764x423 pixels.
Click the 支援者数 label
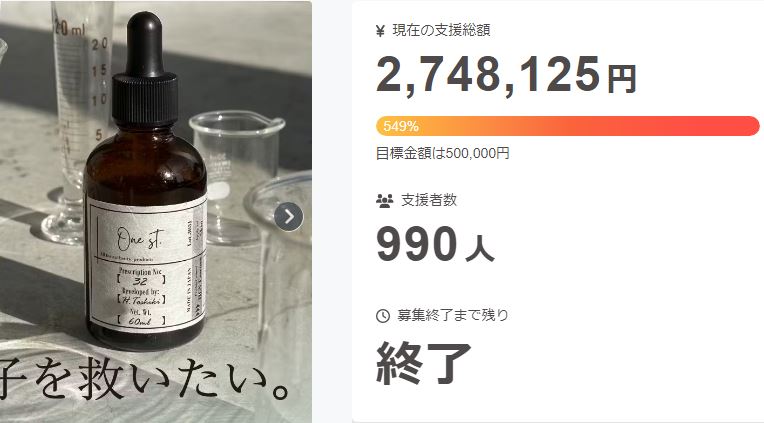(429, 200)
